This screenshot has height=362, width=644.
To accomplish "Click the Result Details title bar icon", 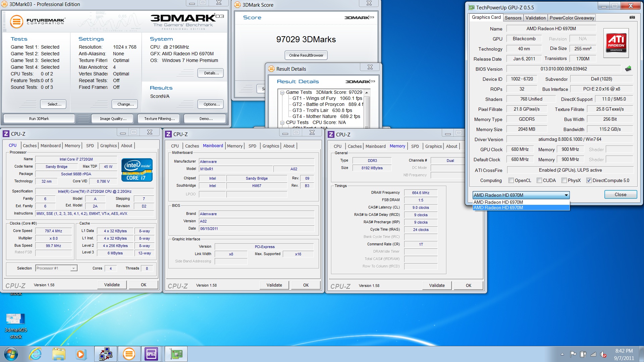I will pos(271,69).
